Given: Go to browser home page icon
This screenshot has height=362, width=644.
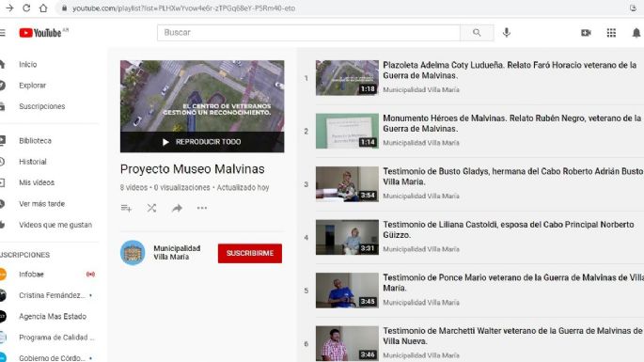Looking at the screenshot, I should [x=43, y=8].
